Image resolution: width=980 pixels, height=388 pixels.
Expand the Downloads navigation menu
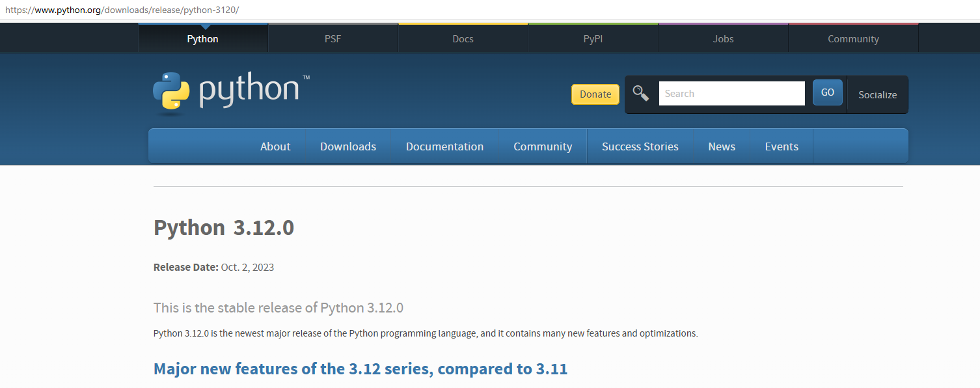click(348, 146)
